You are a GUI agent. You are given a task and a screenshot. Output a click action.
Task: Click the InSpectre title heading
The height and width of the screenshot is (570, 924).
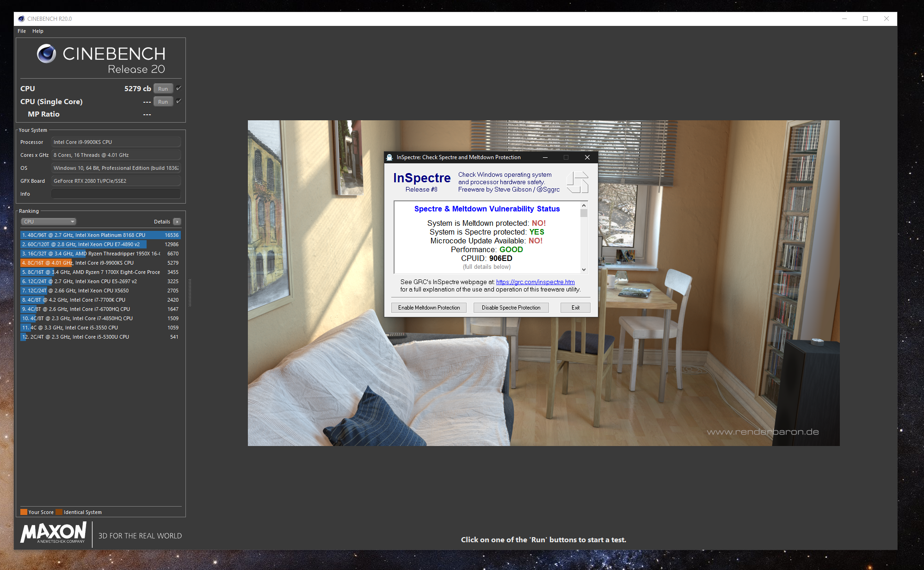pos(422,178)
